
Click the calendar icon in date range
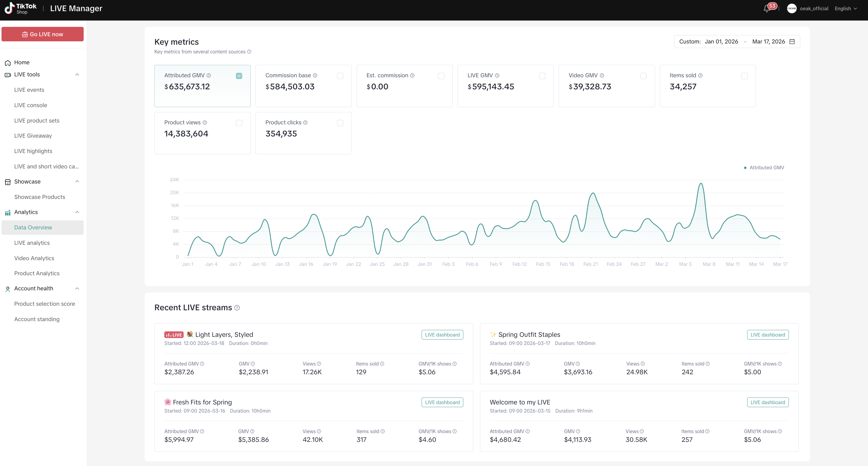click(792, 41)
